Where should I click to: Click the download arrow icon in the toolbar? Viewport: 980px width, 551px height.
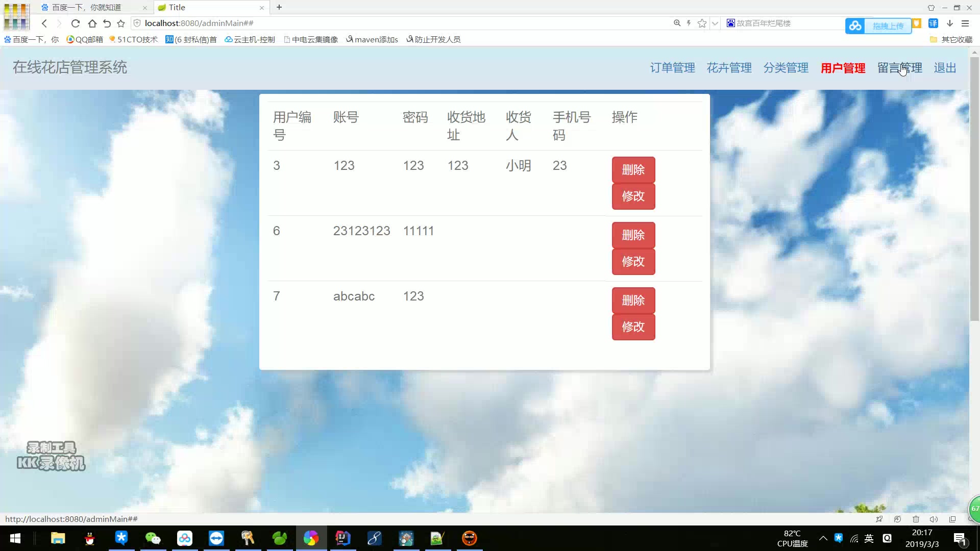(x=949, y=23)
